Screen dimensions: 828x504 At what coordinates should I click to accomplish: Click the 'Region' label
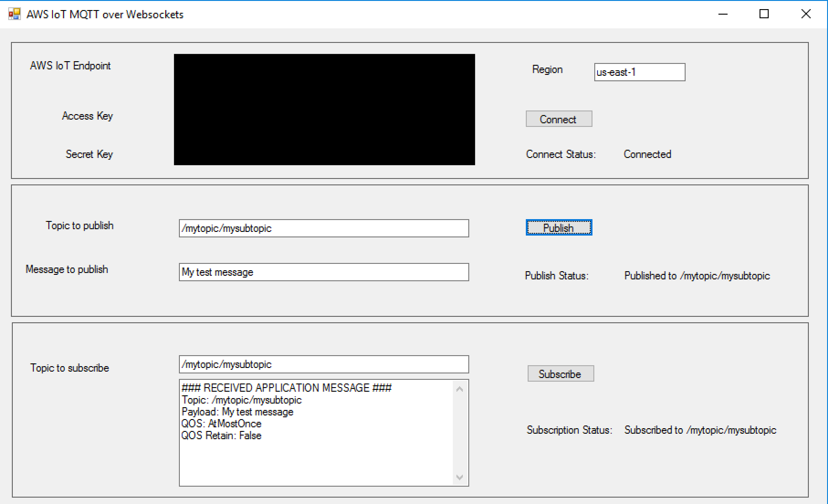pyautogui.click(x=547, y=69)
